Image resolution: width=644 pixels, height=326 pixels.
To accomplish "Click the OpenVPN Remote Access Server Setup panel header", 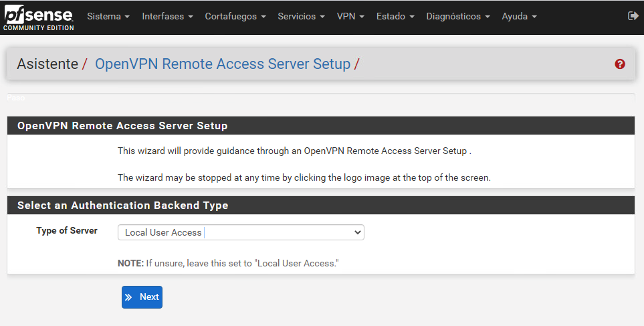I will click(122, 126).
